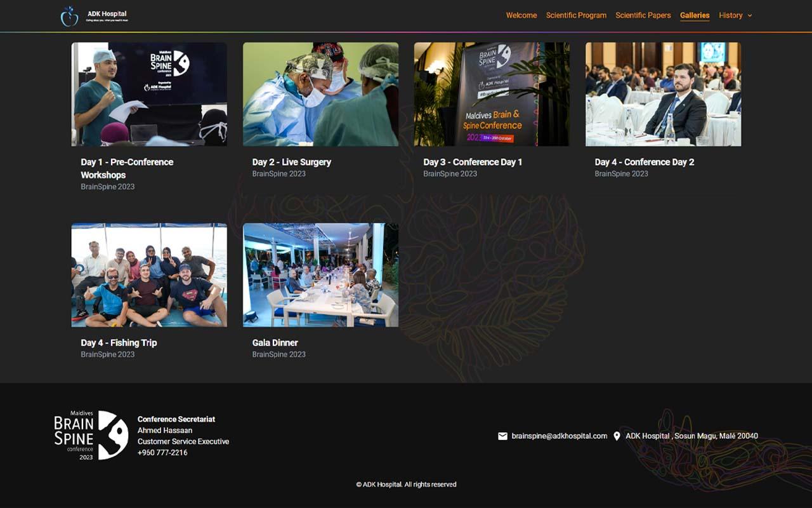Click the location pin icon in footer

click(x=617, y=436)
